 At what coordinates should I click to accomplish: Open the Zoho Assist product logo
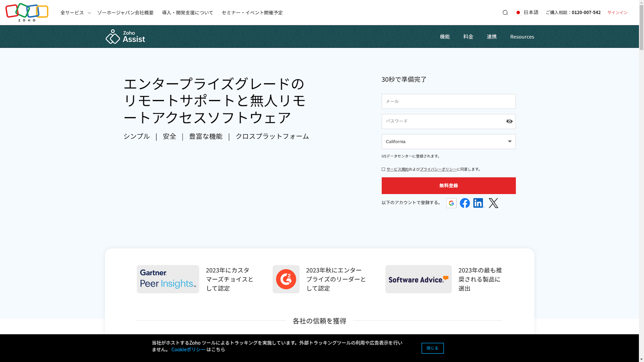(125, 37)
